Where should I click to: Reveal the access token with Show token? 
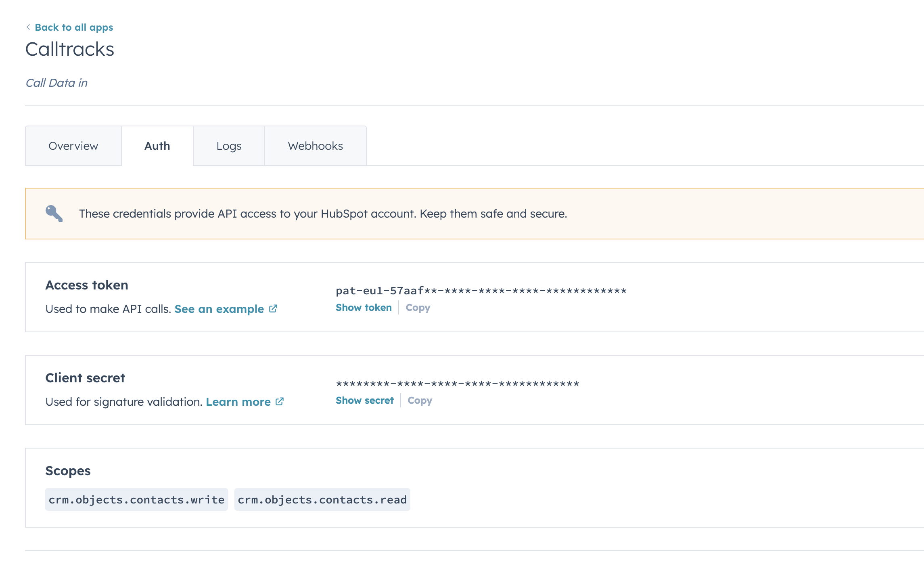coord(364,308)
